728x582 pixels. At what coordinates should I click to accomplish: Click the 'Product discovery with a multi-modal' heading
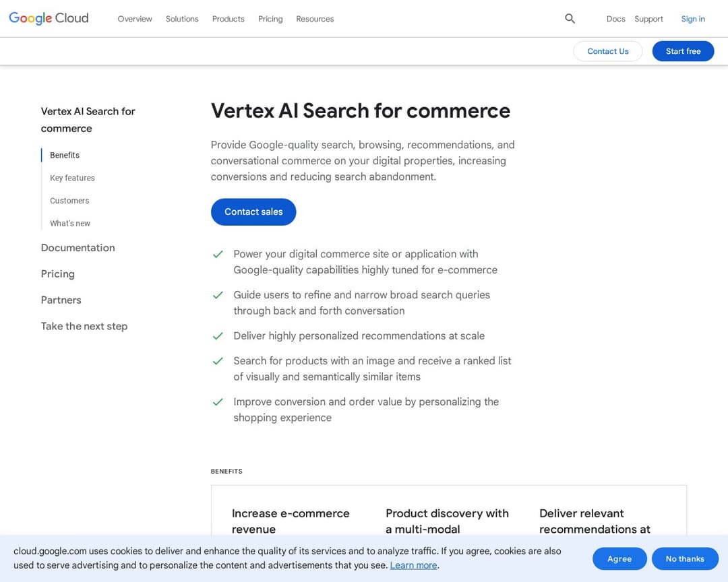click(x=447, y=521)
